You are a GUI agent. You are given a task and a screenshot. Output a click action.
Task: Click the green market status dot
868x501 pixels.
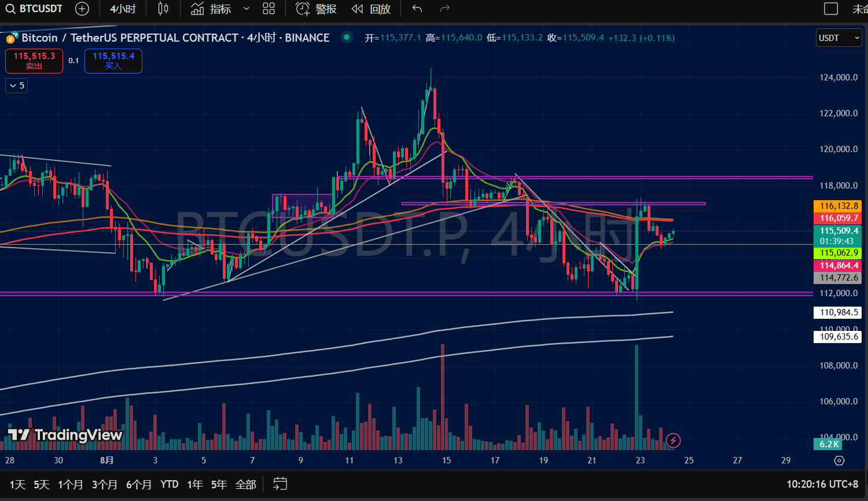pos(347,37)
